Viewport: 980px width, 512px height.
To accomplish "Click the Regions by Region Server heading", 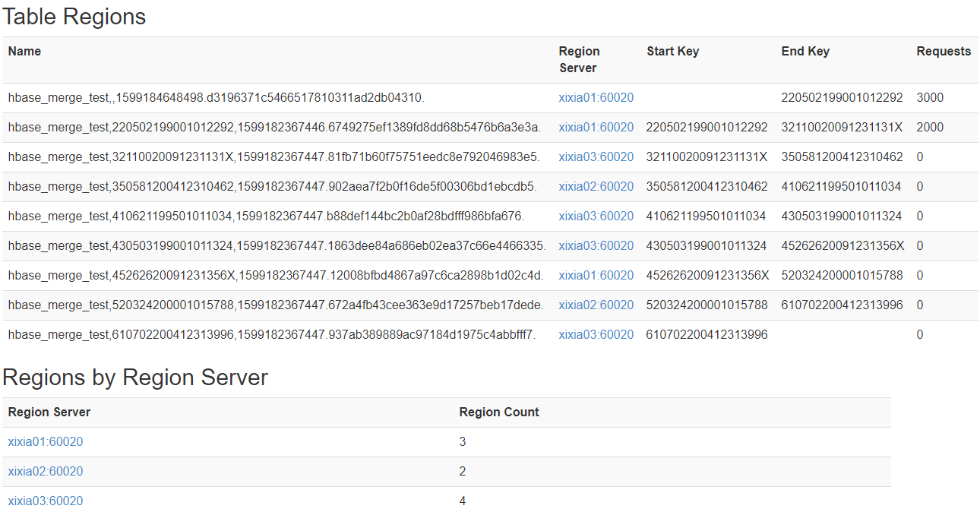I will [x=135, y=378].
